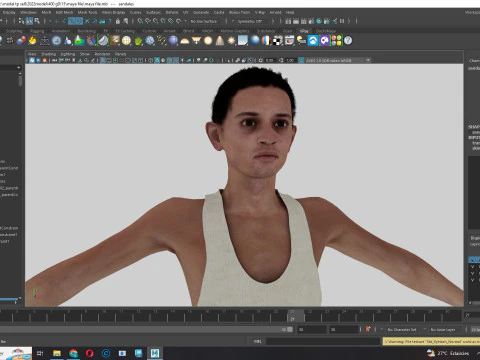Click the light bulb lister shelf icon

301,41
